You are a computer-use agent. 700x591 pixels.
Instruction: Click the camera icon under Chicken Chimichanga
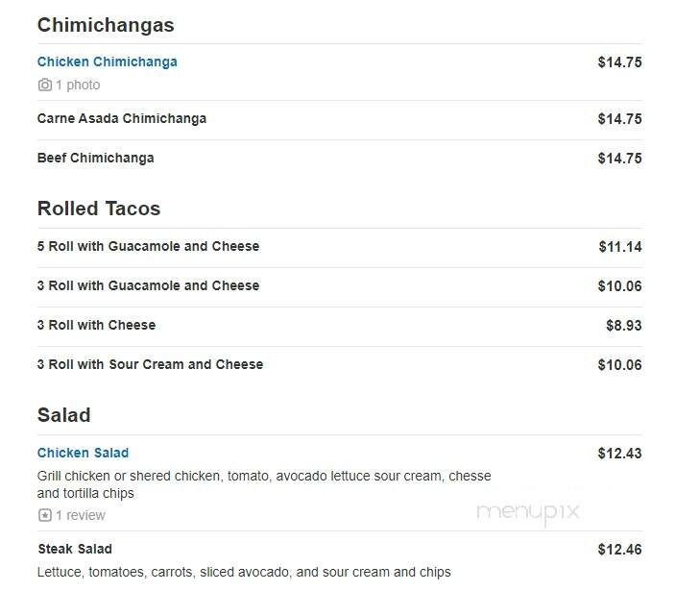click(44, 85)
